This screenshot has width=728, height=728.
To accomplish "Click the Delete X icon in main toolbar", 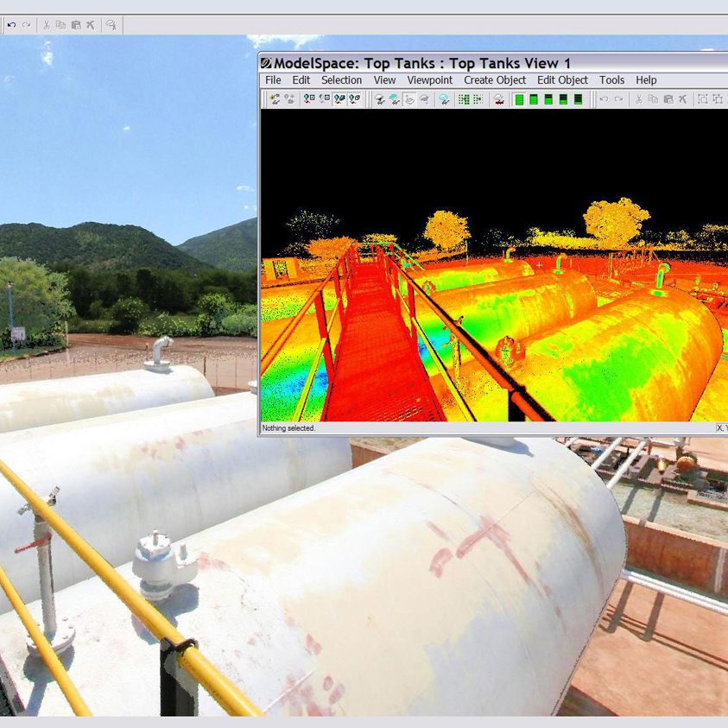I will 90,25.
